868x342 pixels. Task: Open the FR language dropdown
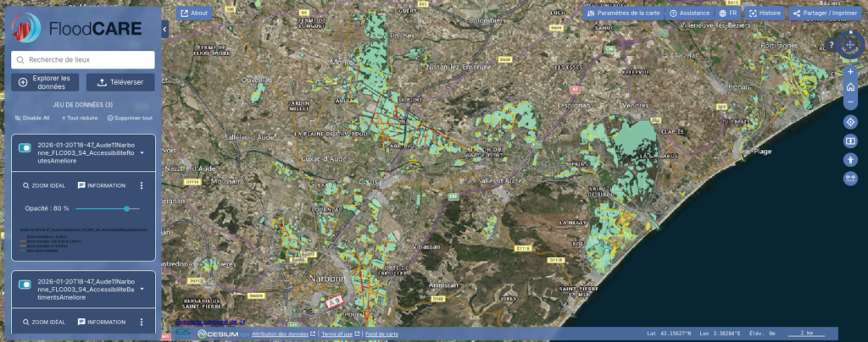tap(728, 14)
